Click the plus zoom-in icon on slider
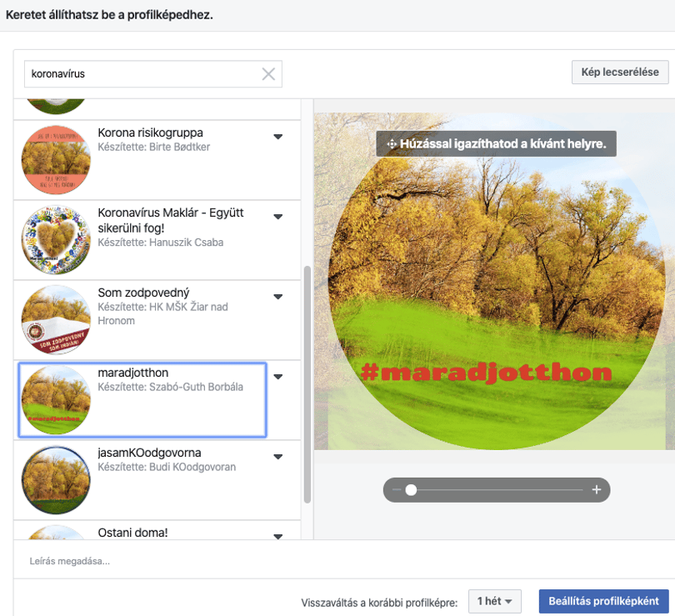This screenshot has width=675, height=616. [596, 489]
